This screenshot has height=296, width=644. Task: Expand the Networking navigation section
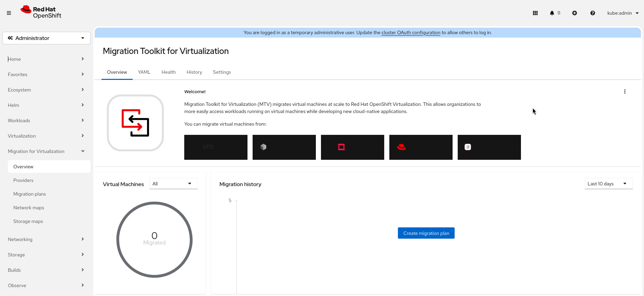[46, 239]
